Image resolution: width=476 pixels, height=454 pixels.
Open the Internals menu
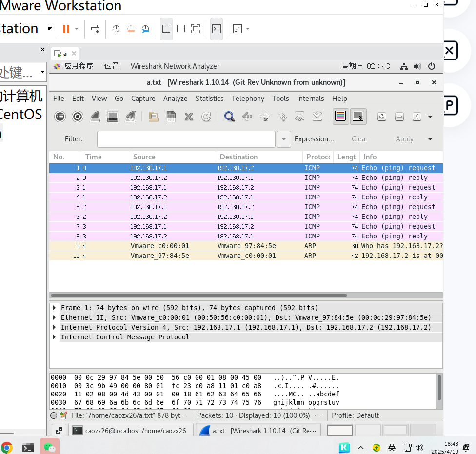pyautogui.click(x=310, y=99)
